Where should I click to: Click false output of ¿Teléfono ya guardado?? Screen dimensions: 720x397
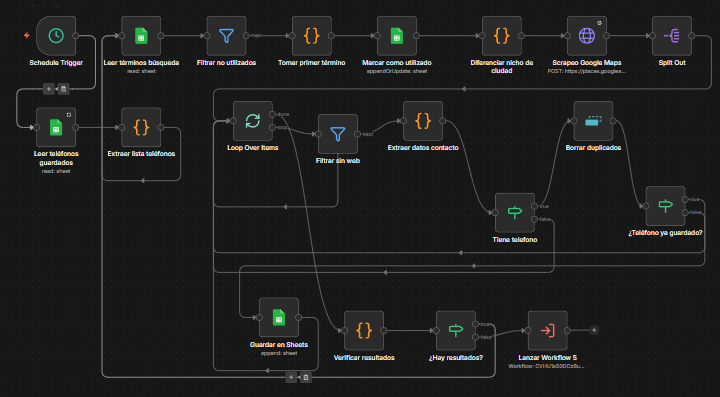point(685,212)
